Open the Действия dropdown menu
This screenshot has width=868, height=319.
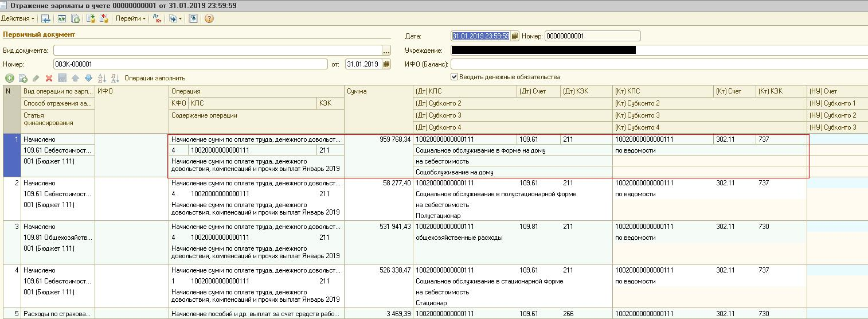click(18, 18)
